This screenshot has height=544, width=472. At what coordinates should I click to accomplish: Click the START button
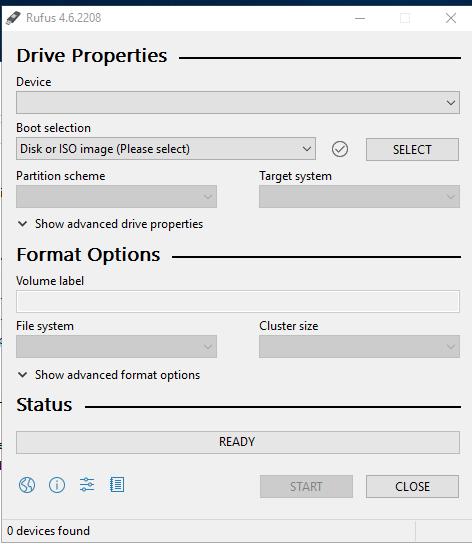(x=306, y=486)
